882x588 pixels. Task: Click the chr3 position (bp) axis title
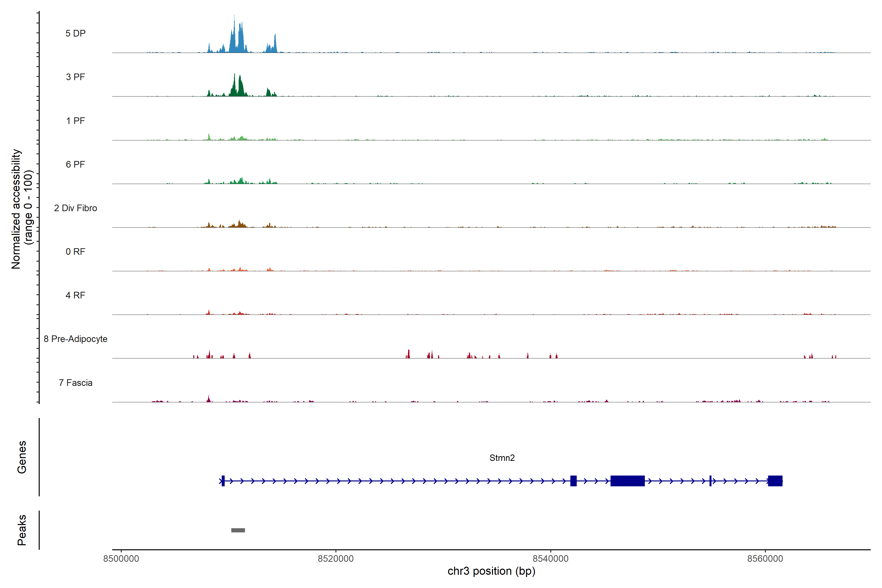pyautogui.click(x=491, y=571)
